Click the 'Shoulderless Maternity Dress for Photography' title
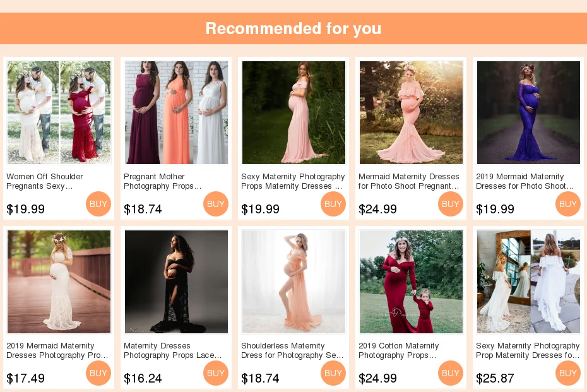This screenshot has width=587, height=392. (x=292, y=350)
